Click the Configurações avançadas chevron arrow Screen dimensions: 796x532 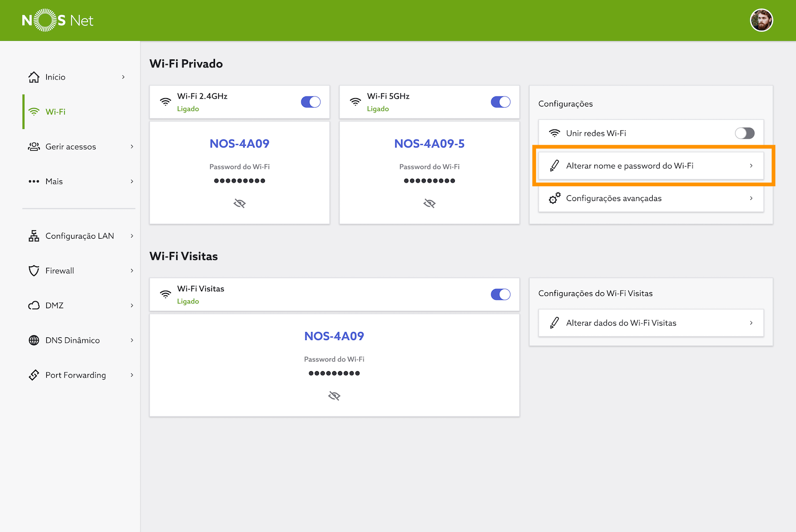point(751,198)
